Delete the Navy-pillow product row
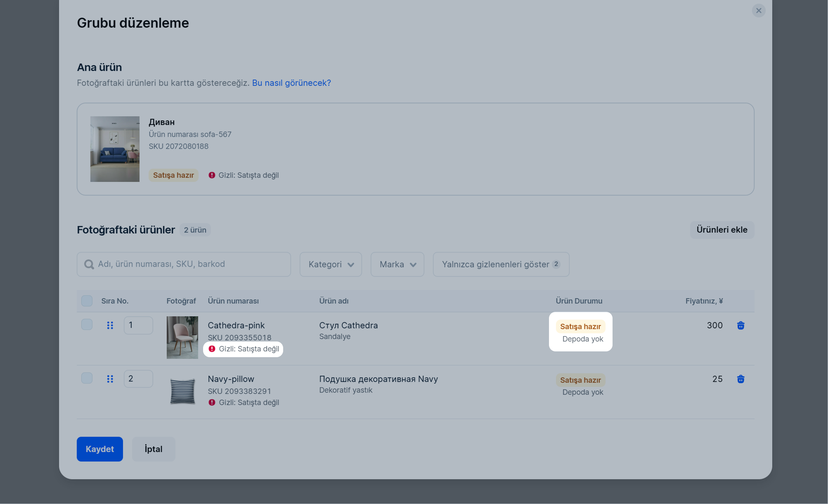The height and width of the screenshot is (504, 828). click(740, 379)
